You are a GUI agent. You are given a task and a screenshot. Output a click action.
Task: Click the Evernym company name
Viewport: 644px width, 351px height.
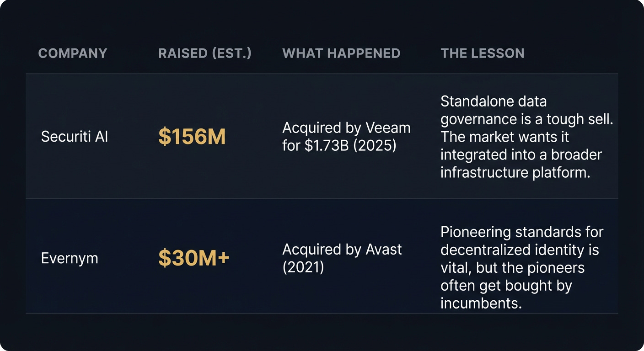point(70,258)
